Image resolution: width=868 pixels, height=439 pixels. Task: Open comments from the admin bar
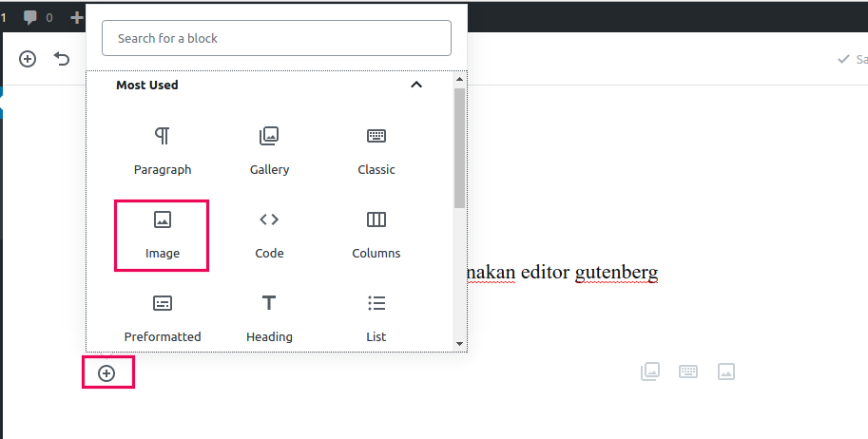coord(38,17)
